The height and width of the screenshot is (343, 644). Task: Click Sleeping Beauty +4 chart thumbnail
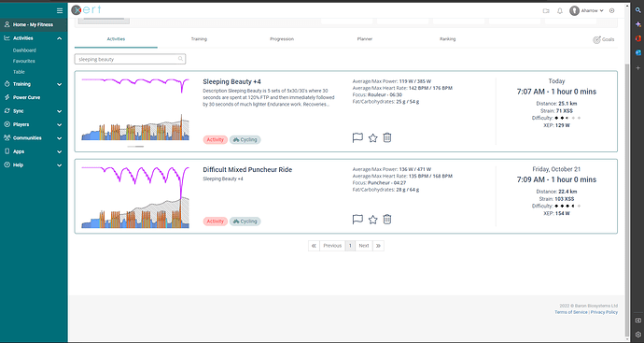click(135, 109)
